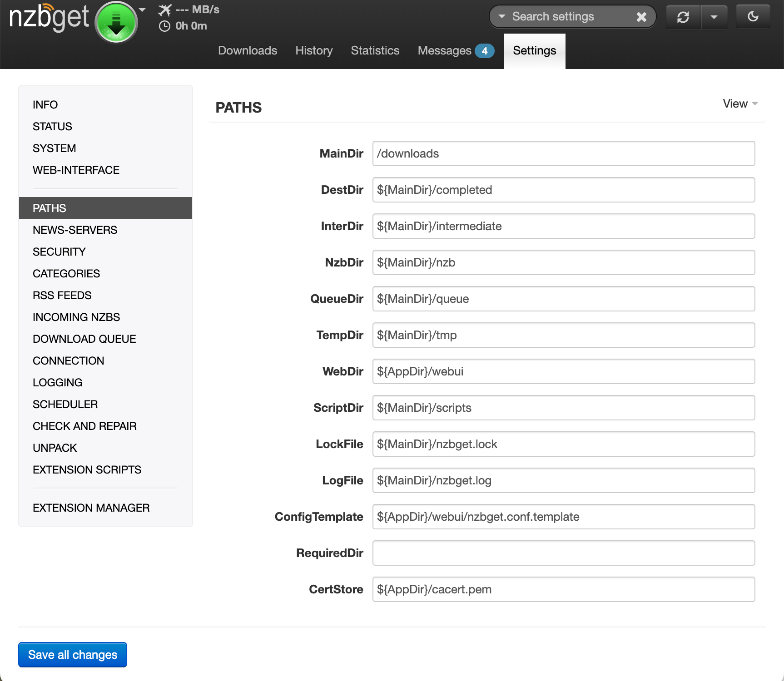Select the Settings tab
This screenshot has width=784, height=681.
tap(535, 51)
